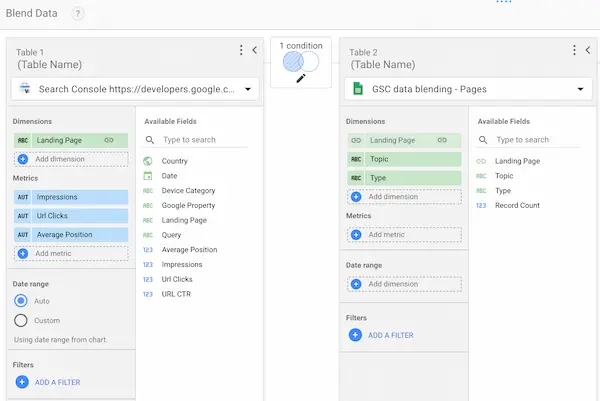The height and width of the screenshot is (401, 600).
Task: Select the Url Clicks metric chip
Action: [71, 216]
